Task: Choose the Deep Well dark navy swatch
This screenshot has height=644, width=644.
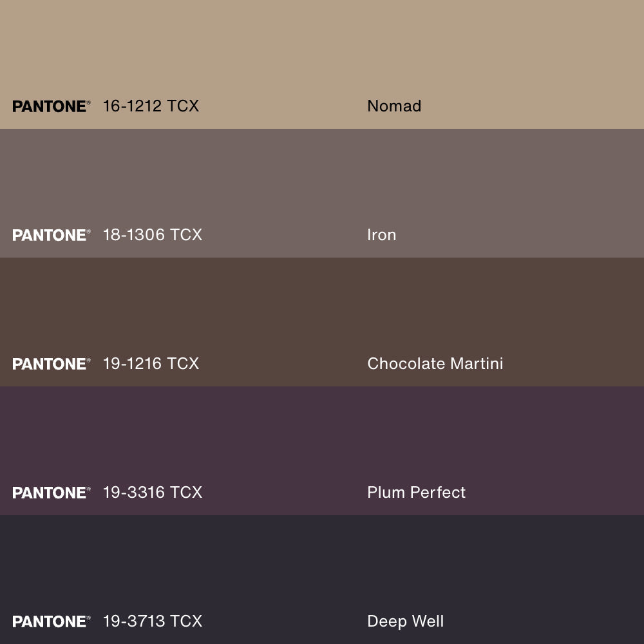Action: coord(322,567)
